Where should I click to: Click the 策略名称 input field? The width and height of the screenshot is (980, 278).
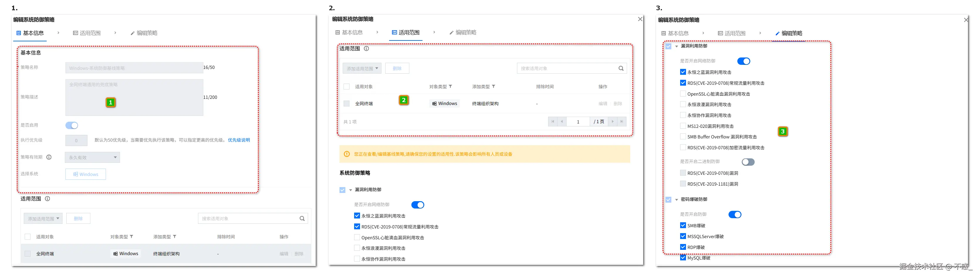134,68
